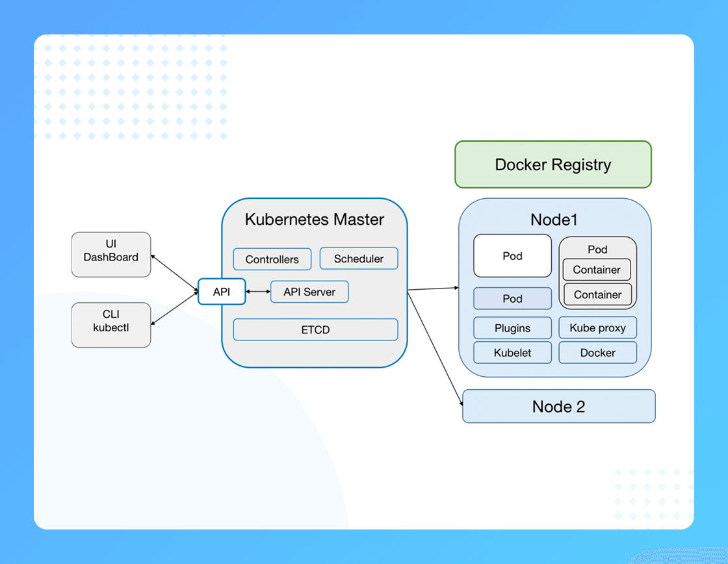Select the Docker box in Node1
This screenshot has height=564, width=728.
597,352
